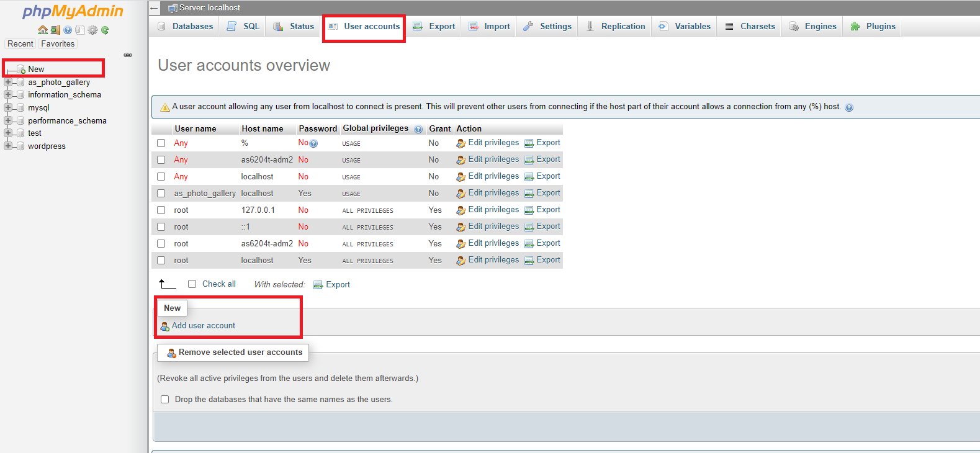This screenshot has width=980, height=453.
Task: Click the Home icon in sidebar
Action: click(42, 30)
